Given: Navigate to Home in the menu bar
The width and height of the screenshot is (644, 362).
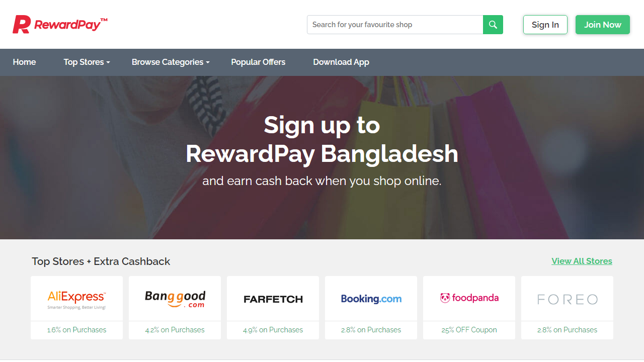Looking at the screenshot, I should click(24, 62).
